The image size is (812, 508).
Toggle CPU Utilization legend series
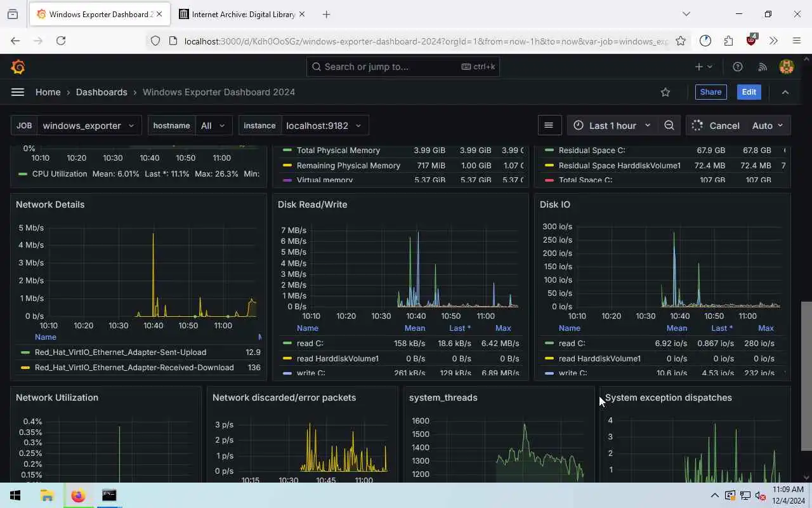coord(60,174)
